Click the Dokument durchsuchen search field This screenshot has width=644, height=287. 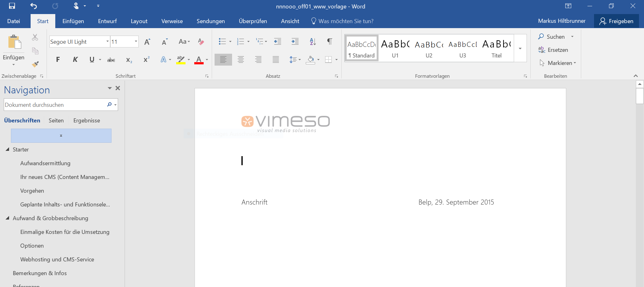click(x=55, y=105)
